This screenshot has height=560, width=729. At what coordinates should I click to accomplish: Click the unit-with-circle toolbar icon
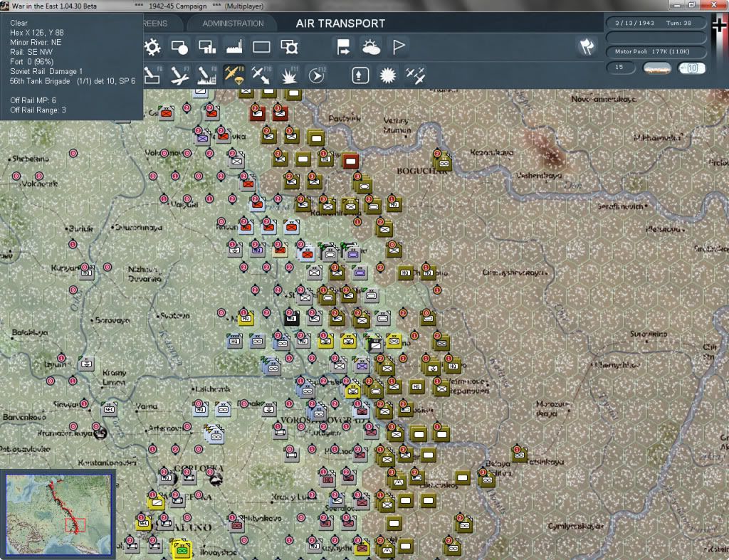point(179,47)
